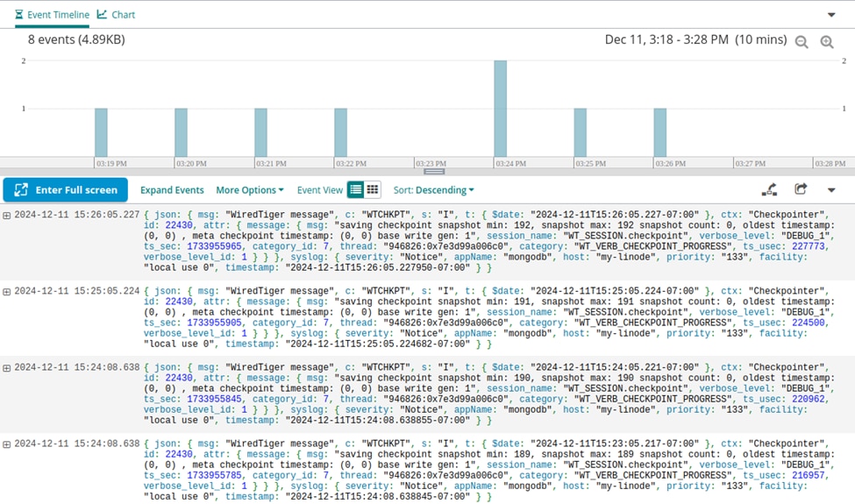Switch event view to list mode
Screen dimensions: 855x504
coord(355,189)
